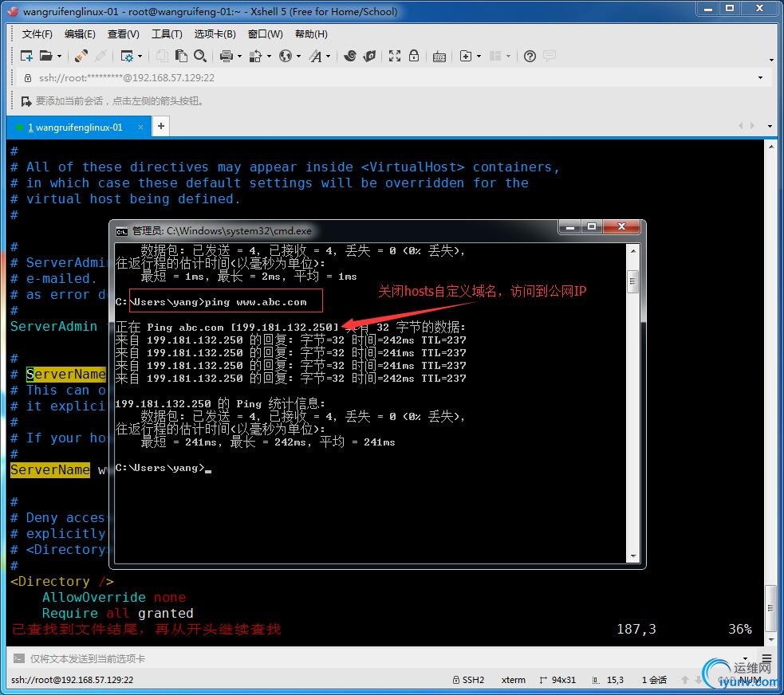The image size is (784, 695).
Task: Click the Open Session folder icon
Action: pos(46,56)
